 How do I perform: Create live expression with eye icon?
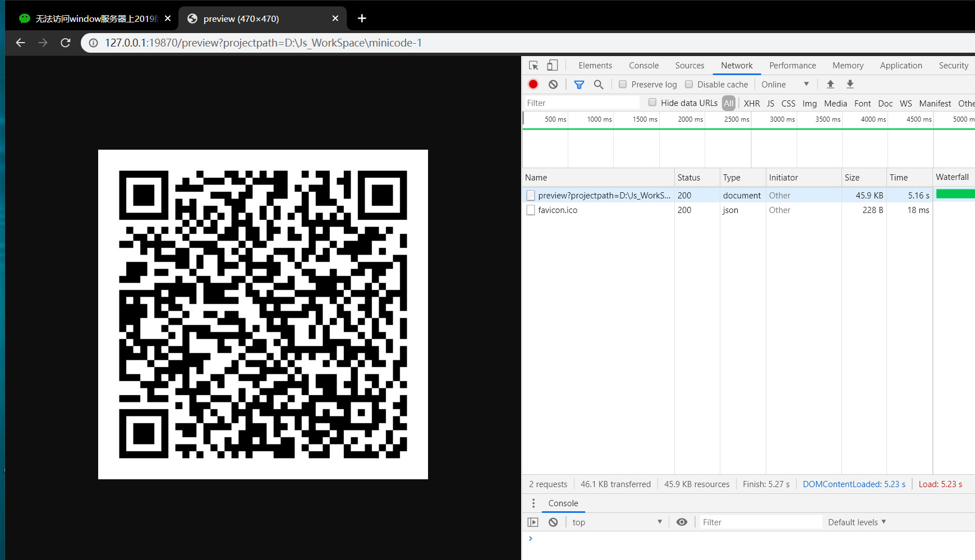[682, 522]
